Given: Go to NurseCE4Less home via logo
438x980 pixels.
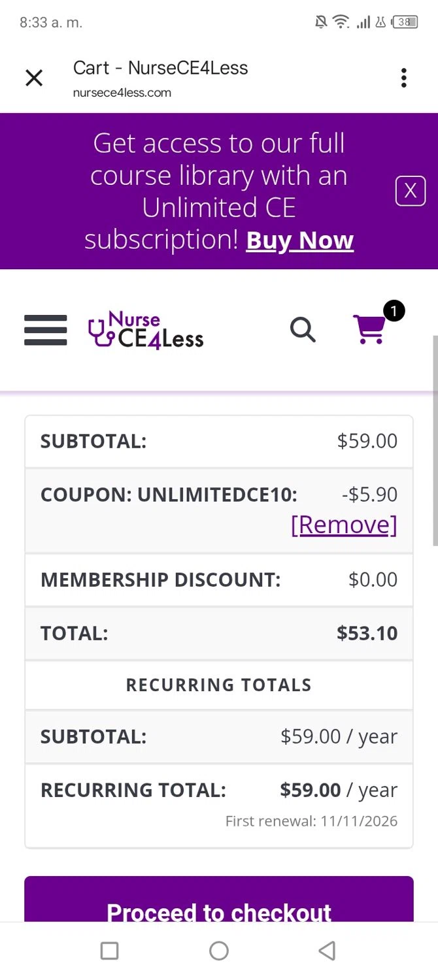Looking at the screenshot, I should pyautogui.click(x=146, y=331).
